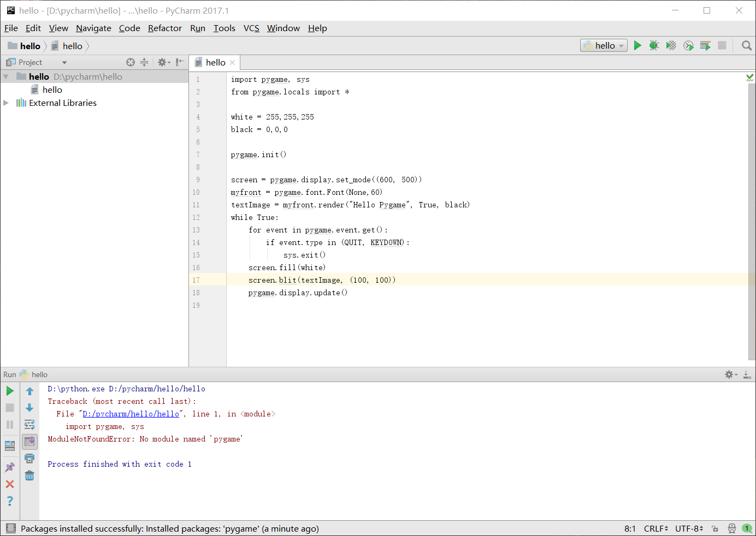Open the Refactor menu
This screenshot has width=756, height=536.
[x=165, y=28]
